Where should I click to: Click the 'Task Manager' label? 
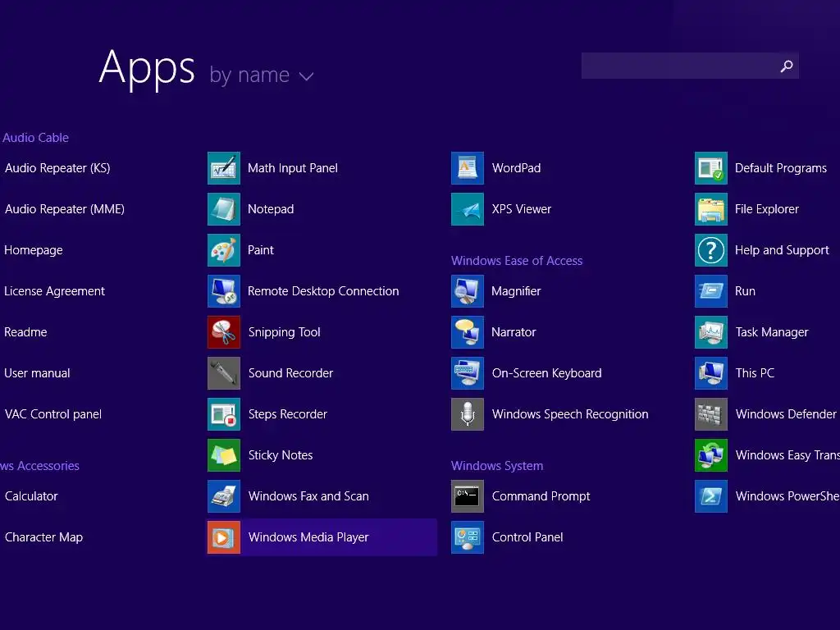point(771,332)
